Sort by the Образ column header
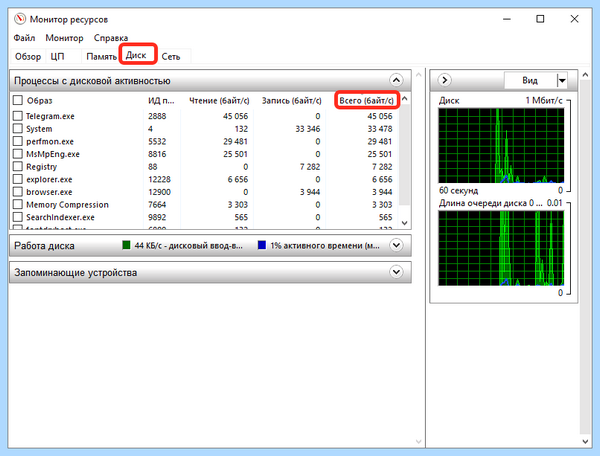The width and height of the screenshot is (600, 456). pos(39,101)
